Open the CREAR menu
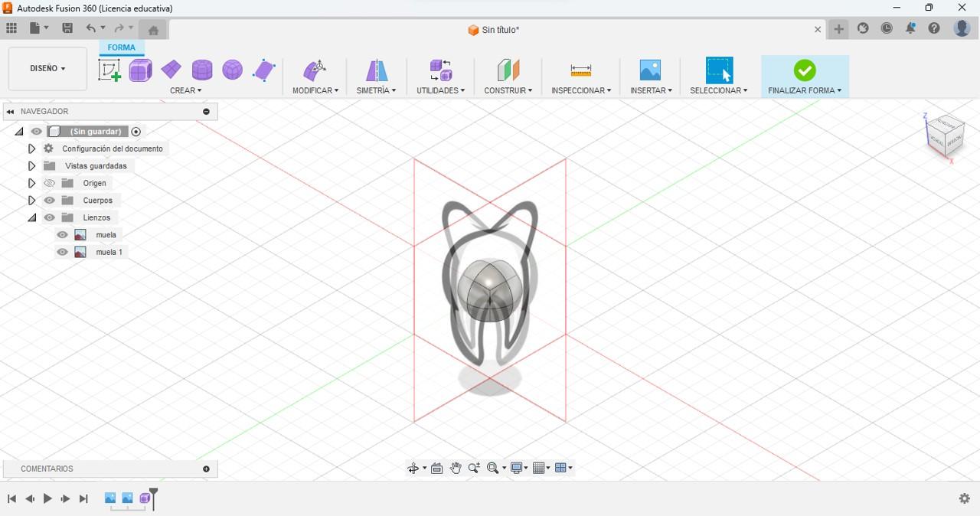Viewport: 980px width, 516px height. pyautogui.click(x=186, y=90)
